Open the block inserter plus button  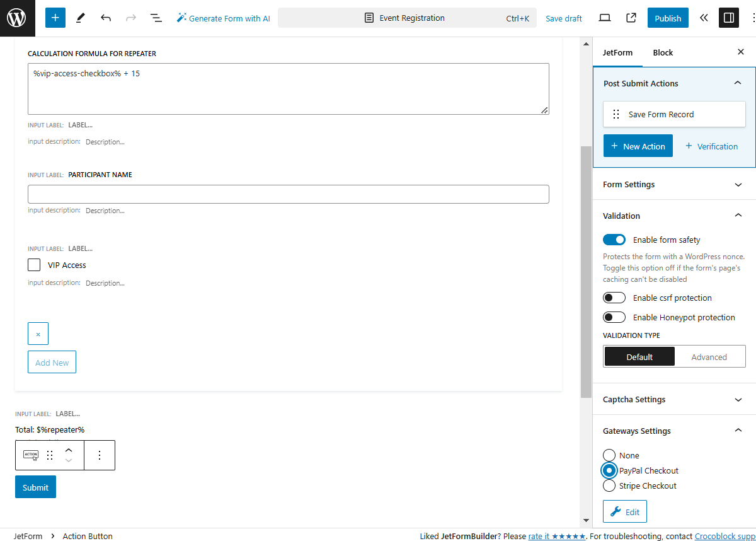pyautogui.click(x=55, y=18)
